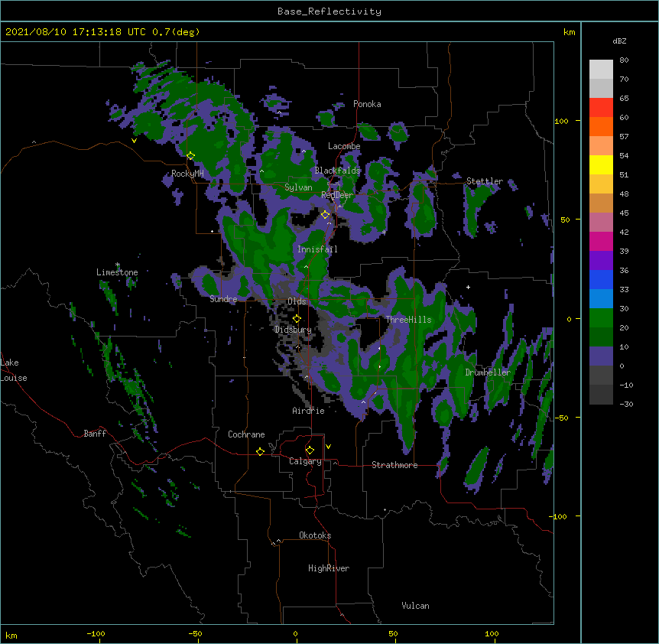Select the white swatch between 80 and 70
659x644 pixels.
click(x=601, y=70)
